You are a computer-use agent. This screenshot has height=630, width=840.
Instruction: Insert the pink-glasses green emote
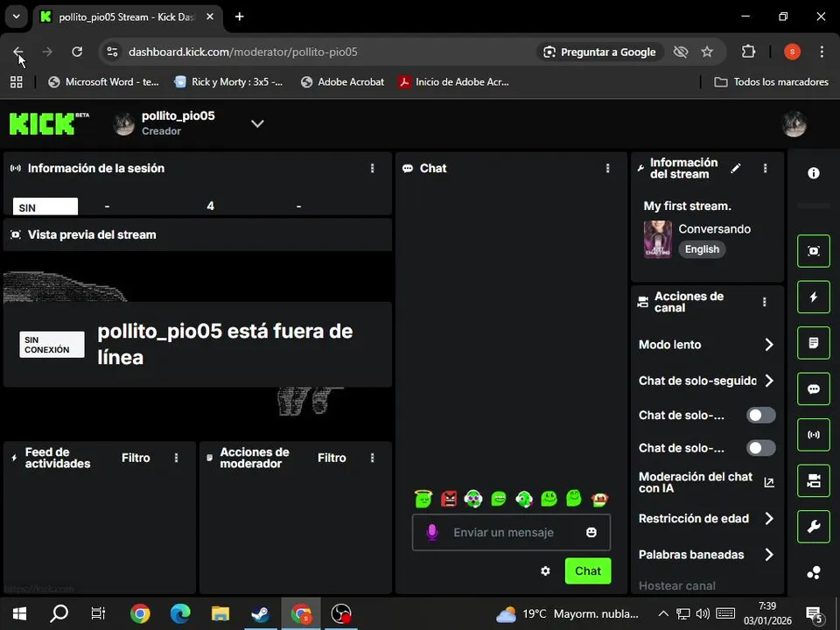(x=473, y=499)
